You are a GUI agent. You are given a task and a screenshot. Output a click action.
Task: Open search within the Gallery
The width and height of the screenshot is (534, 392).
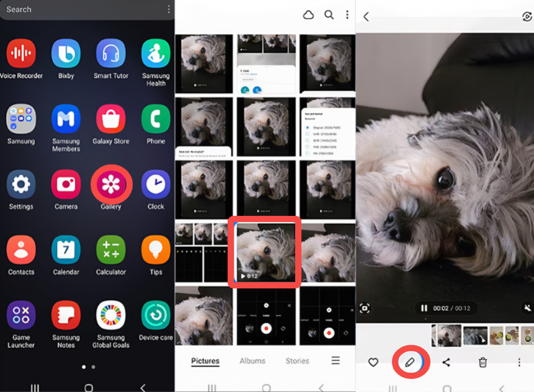[329, 14]
